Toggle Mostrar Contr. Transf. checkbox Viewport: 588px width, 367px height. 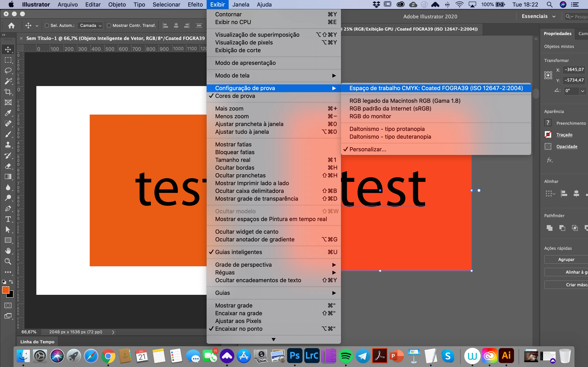point(109,25)
